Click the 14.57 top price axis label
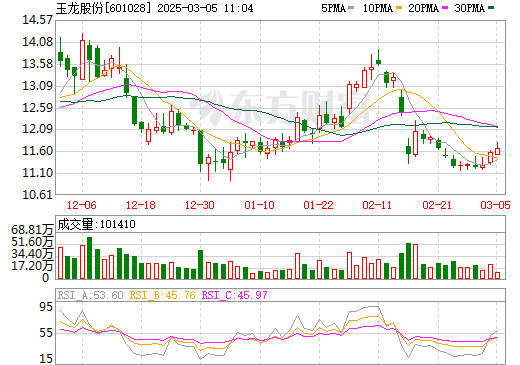Image resolution: width=520 pixels, height=365 pixels. pyautogui.click(x=37, y=20)
